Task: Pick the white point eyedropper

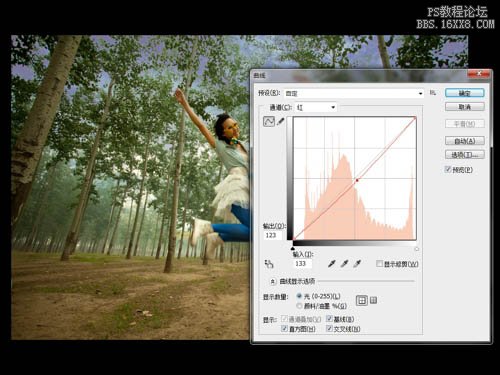Action: click(357, 264)
